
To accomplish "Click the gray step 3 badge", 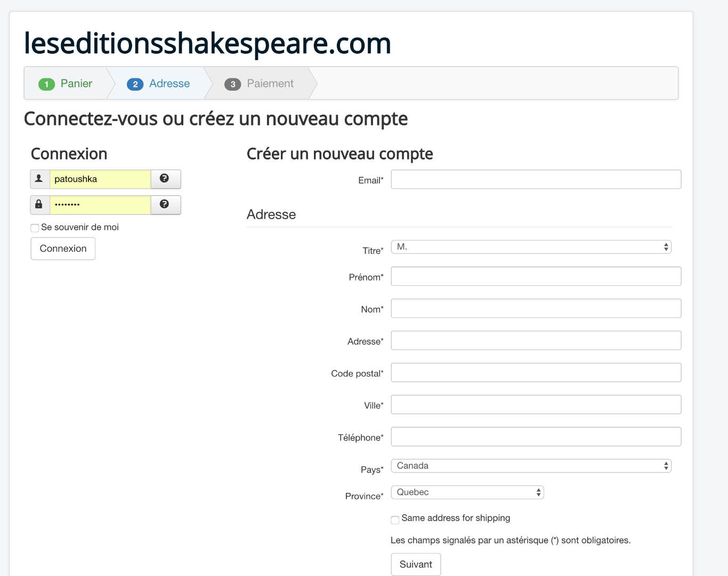I will (x=232, y=84).
